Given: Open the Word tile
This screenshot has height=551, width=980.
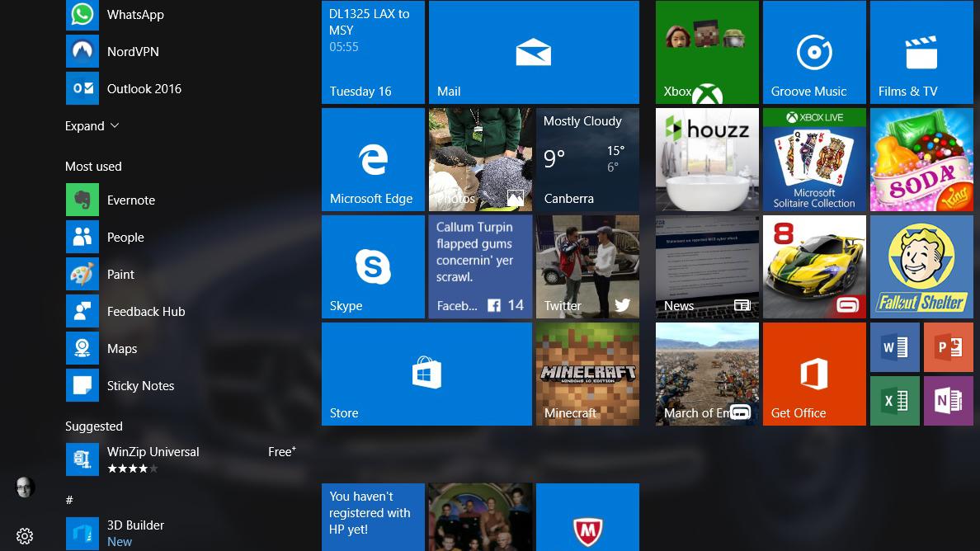Looking at the screenshot, I should (894, 347).
